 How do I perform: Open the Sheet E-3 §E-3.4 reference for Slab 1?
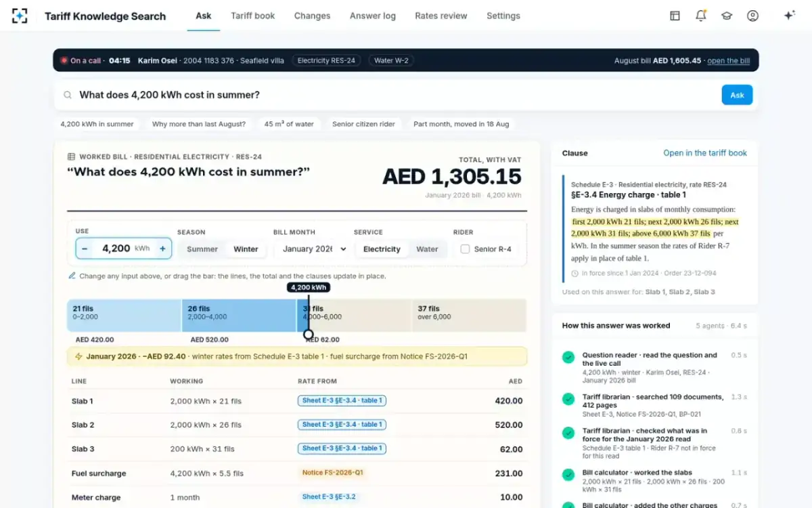(x=342, y=401)
